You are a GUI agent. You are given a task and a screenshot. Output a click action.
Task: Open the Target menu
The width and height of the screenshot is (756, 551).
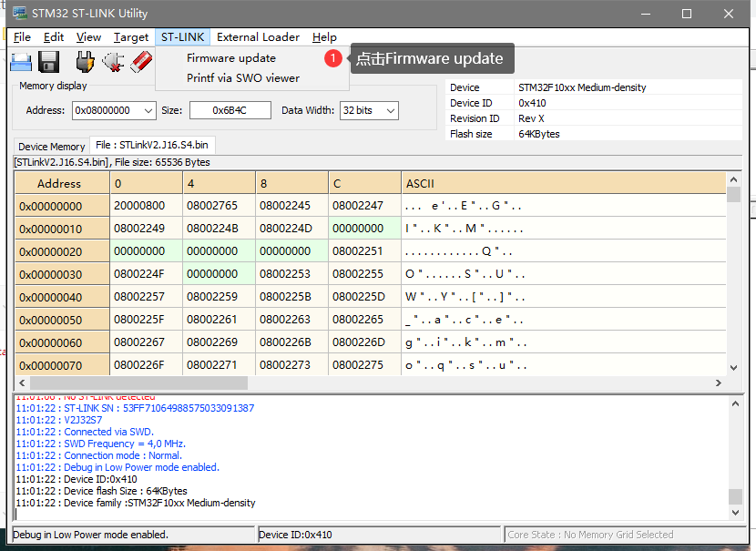(131, 37)
